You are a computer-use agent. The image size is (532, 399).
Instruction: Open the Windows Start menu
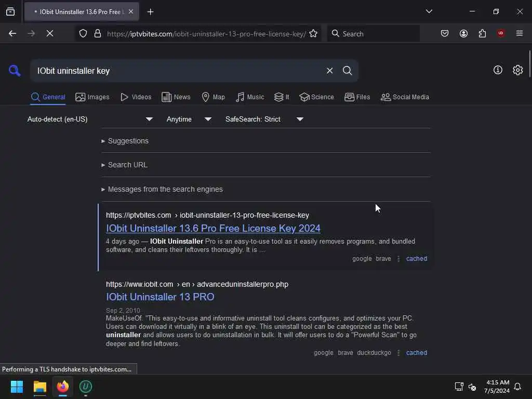(17, 387)
